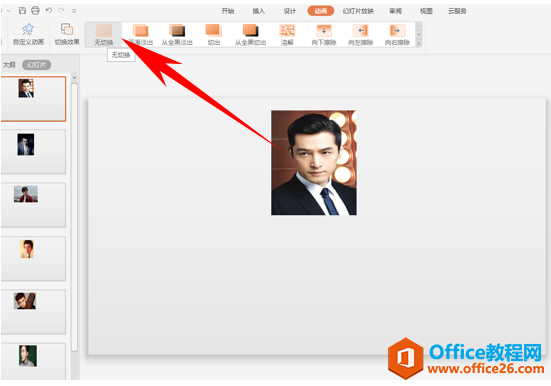Click the Redo arrow icon
This screenshot has height=386, width=551.
[61, 11]
